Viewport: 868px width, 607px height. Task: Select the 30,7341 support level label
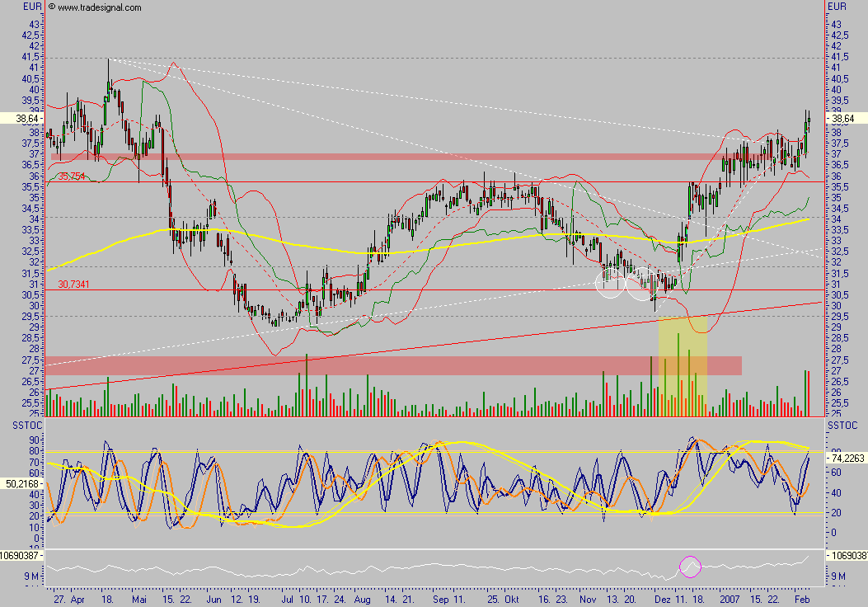point(73,285)
